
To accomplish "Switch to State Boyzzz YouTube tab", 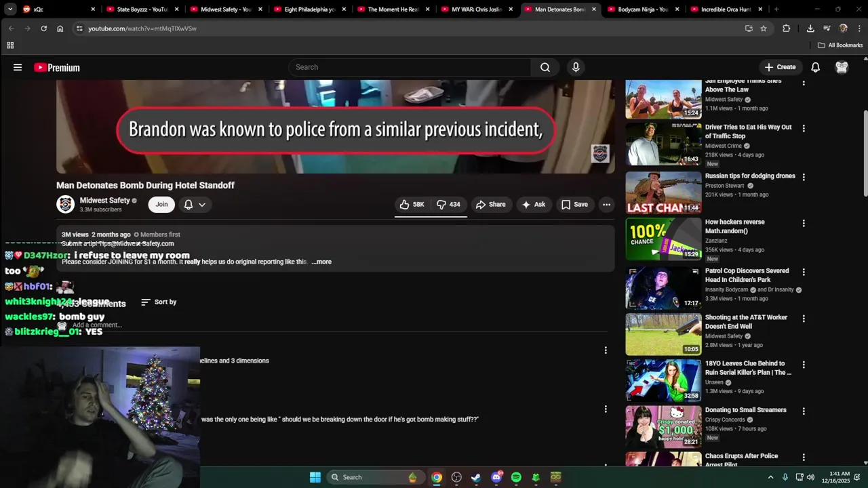I will [142, 9].
